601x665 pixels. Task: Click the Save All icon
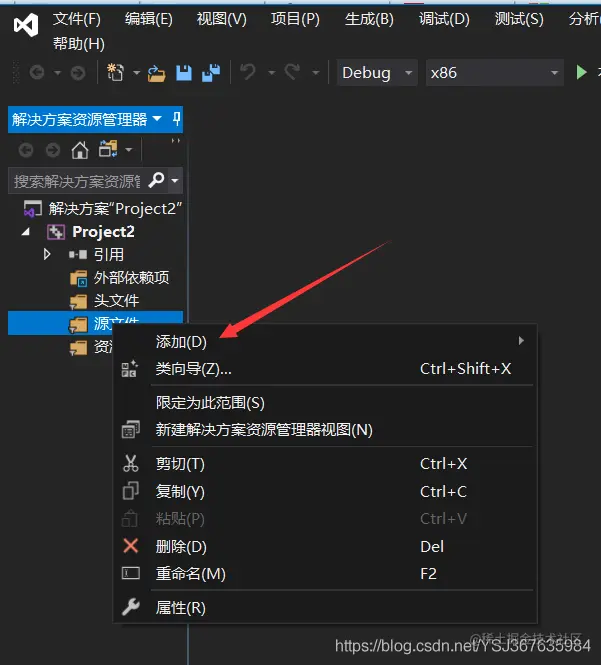pyautogui.click(x=211, y=73)
